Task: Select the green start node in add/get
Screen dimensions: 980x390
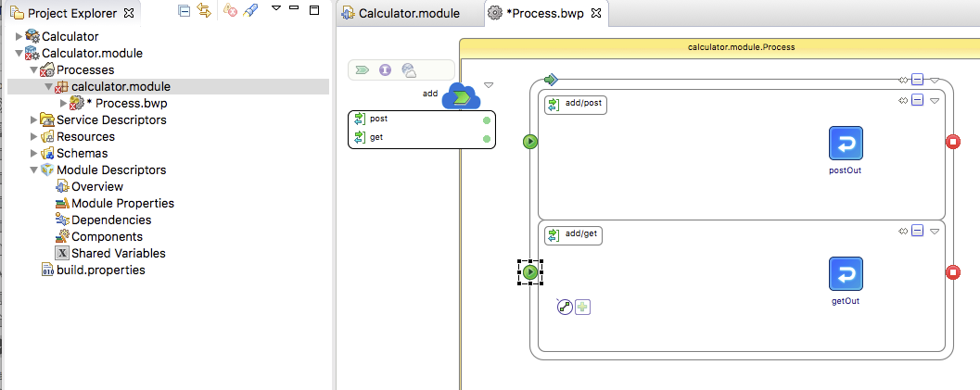Action: [529, 272]
